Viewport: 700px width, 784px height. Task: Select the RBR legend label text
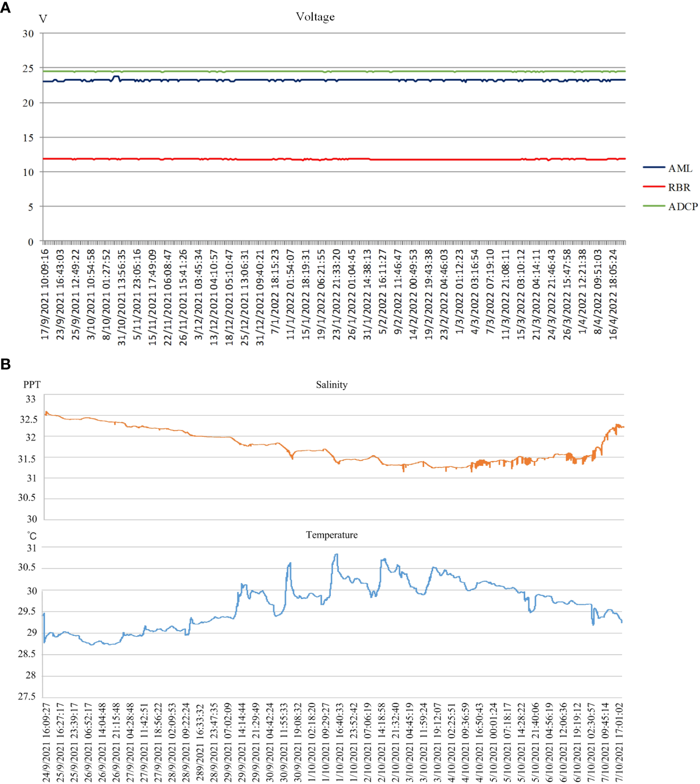pos(679,188)
